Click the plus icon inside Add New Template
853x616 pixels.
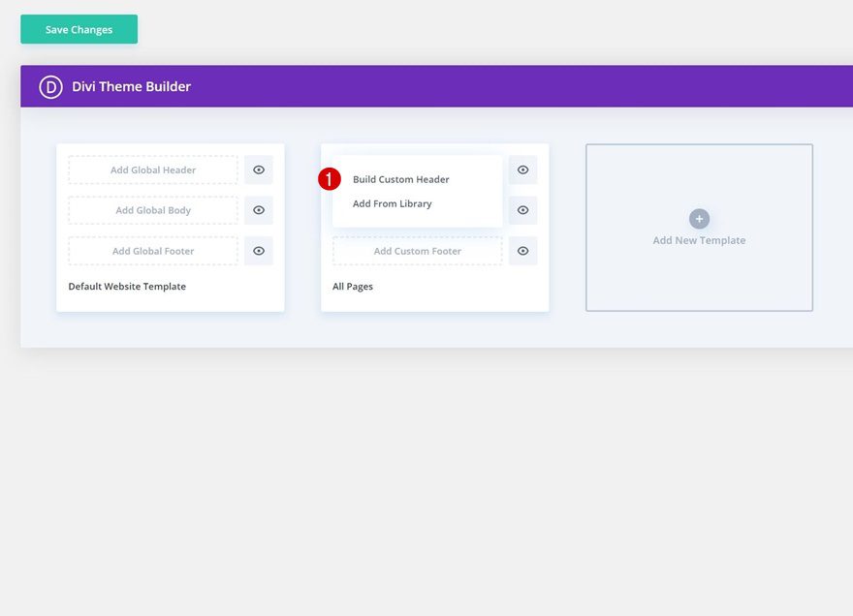tap(699, 219)
